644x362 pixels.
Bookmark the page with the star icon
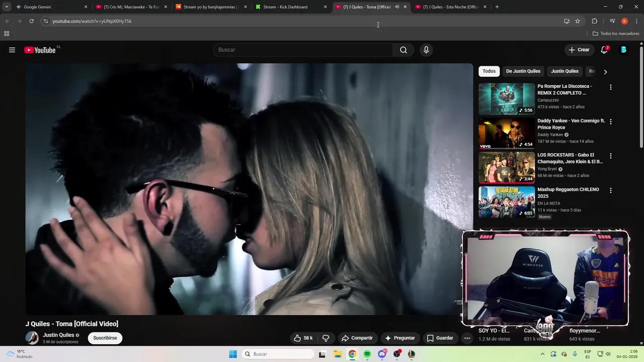point(577,21)
